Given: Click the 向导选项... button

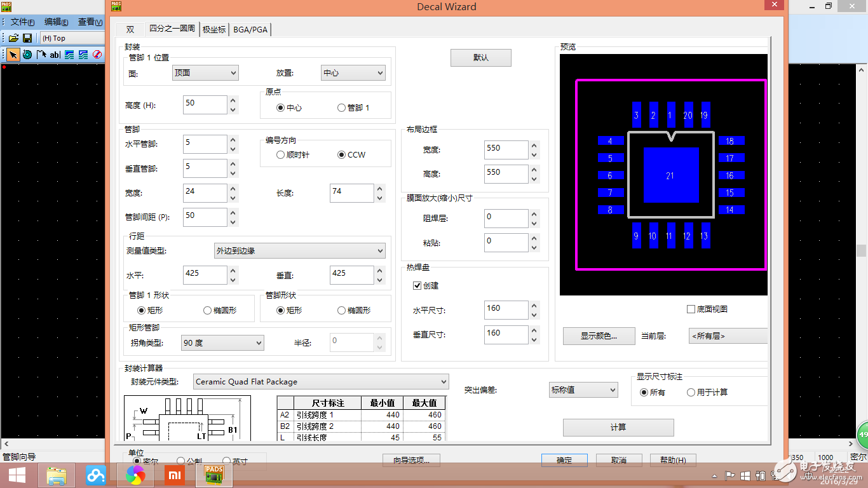Looking at the screenshot, I should coord(411,460).
